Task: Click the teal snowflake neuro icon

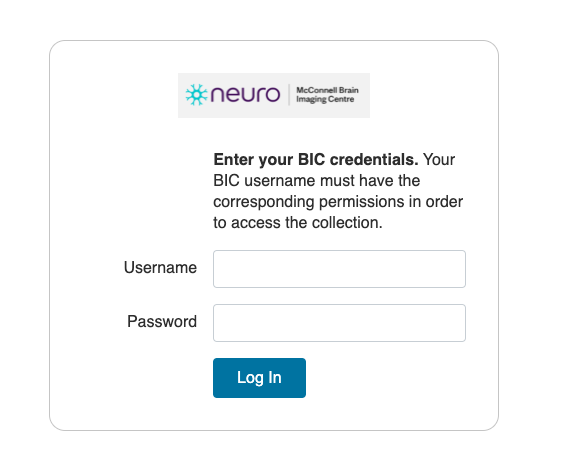Action: click(x=196, y=95)
